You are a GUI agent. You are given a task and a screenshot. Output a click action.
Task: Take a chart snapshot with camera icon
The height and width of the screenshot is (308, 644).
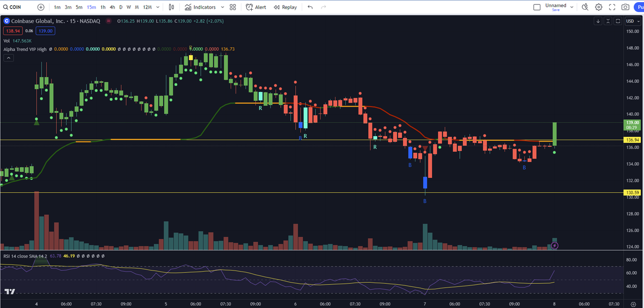(625, 7)
